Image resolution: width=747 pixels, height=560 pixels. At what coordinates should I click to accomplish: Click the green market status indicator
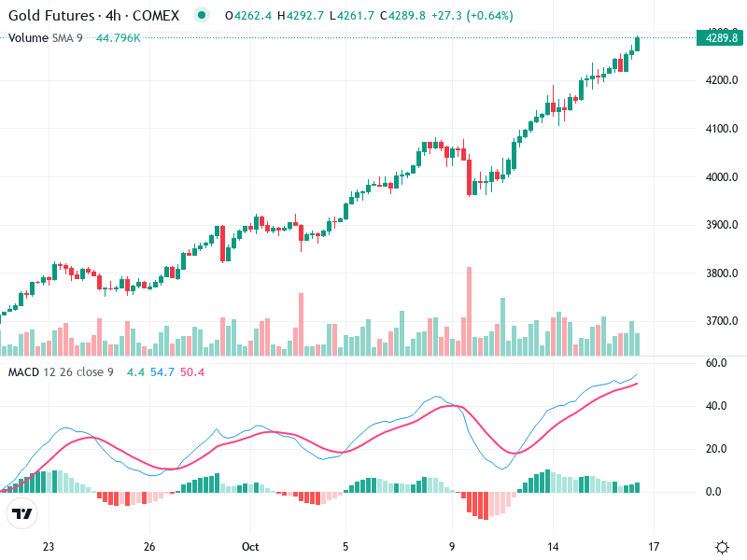pos(201,16)
